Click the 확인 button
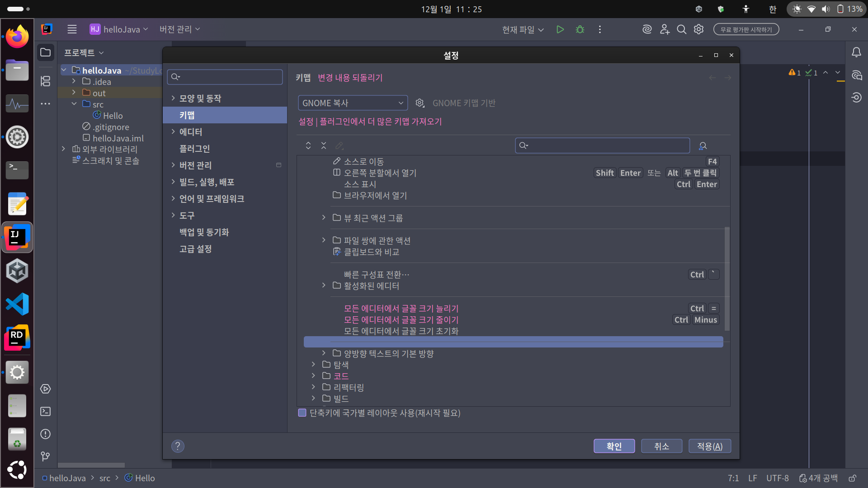Screen dimensions: 868x488 tap(614, 446)
